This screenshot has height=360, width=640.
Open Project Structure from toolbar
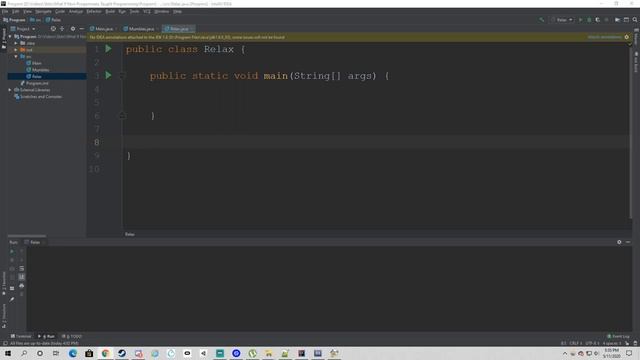click(617, 20)
